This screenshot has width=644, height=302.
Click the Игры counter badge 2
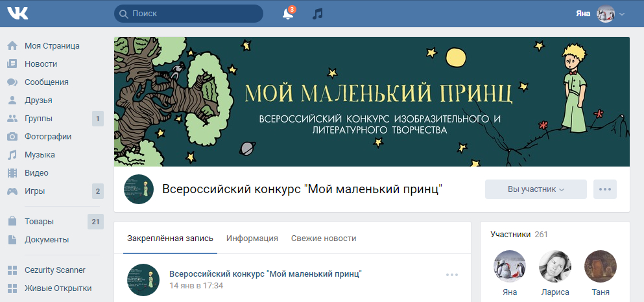(x=98, y=191)
